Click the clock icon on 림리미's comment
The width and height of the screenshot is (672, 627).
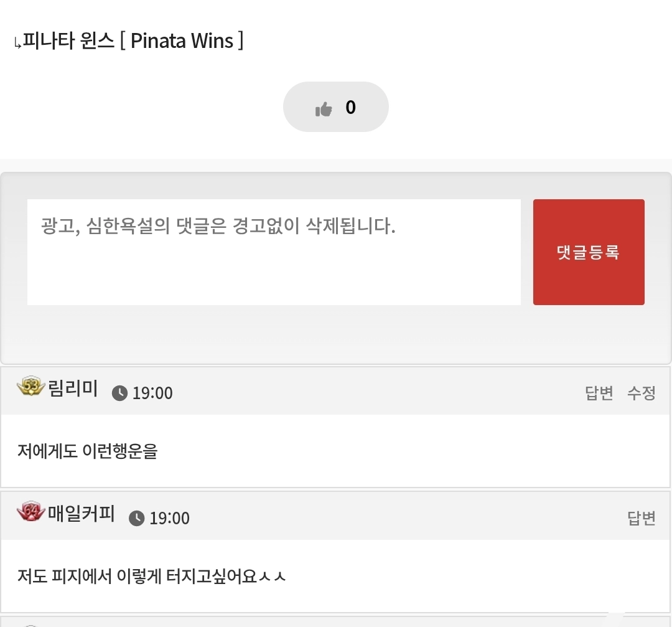click(x=119, y=393)
